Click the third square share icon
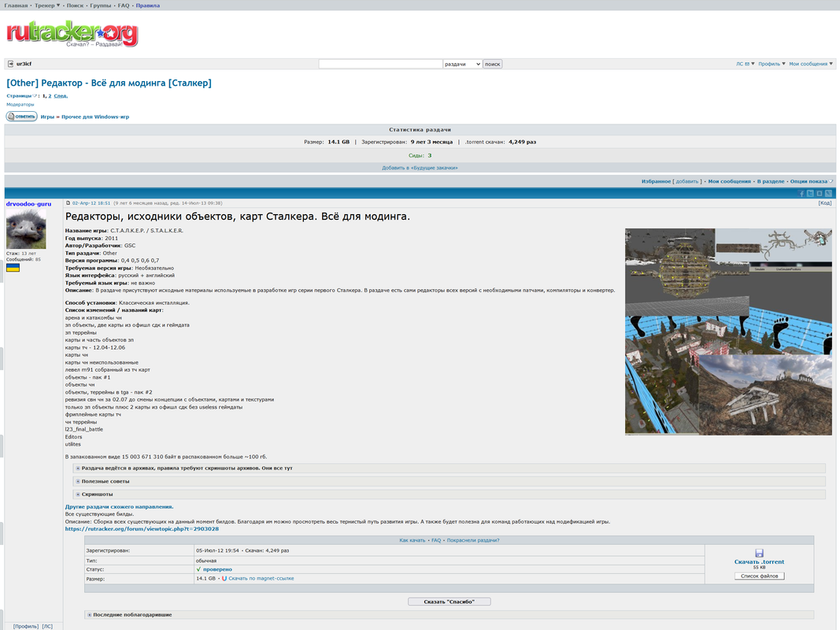This screenshot has width=840, height=630. (x=819, y=194)
